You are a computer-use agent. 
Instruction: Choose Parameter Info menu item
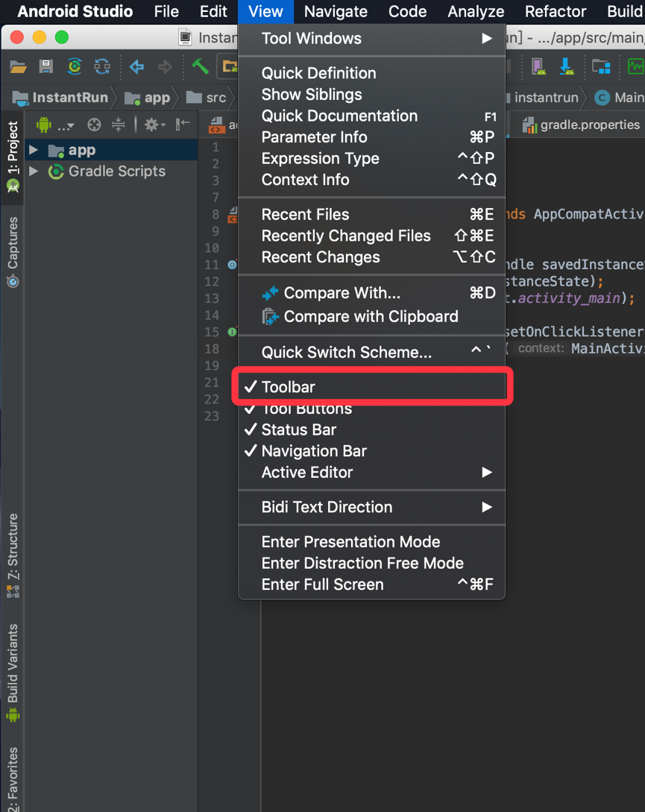tap(371, 136)
